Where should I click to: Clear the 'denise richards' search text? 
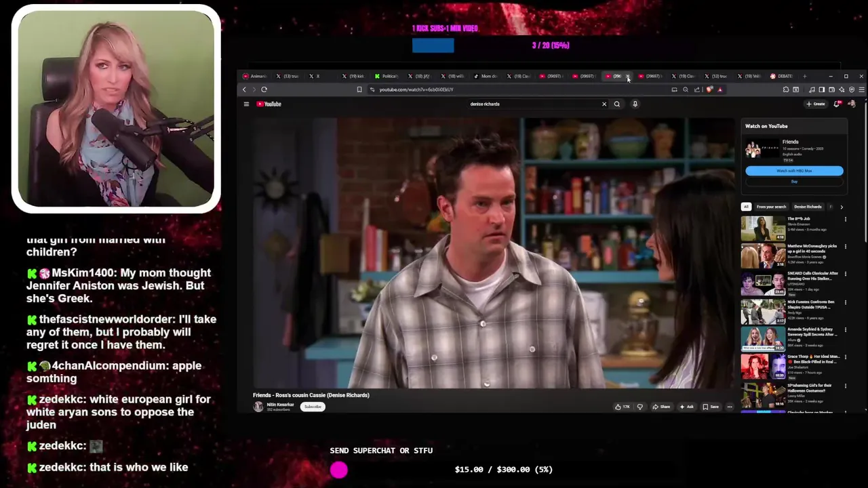pyautogui.click(x=604, y=104)
